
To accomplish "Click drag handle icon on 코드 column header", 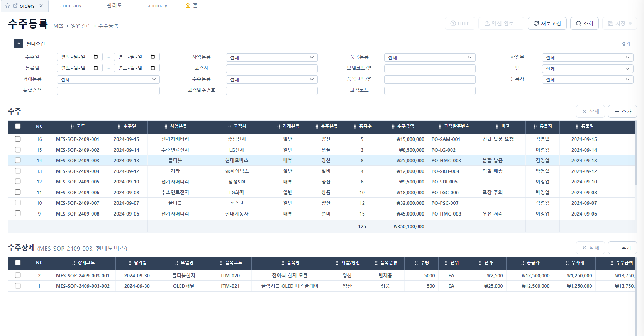I will point(73,126).
